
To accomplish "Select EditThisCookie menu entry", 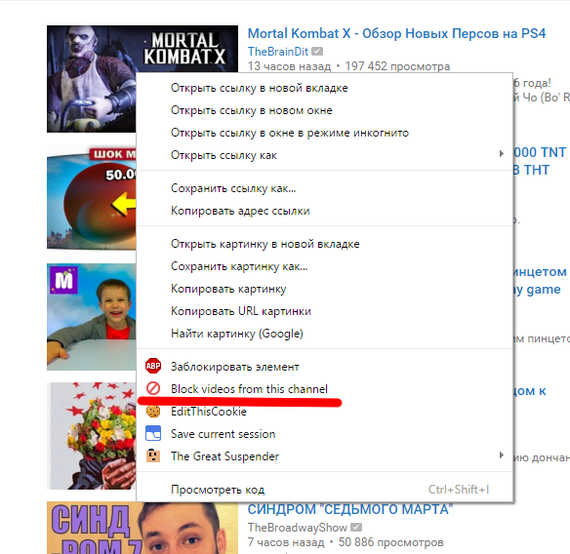I will click(325, 412).
